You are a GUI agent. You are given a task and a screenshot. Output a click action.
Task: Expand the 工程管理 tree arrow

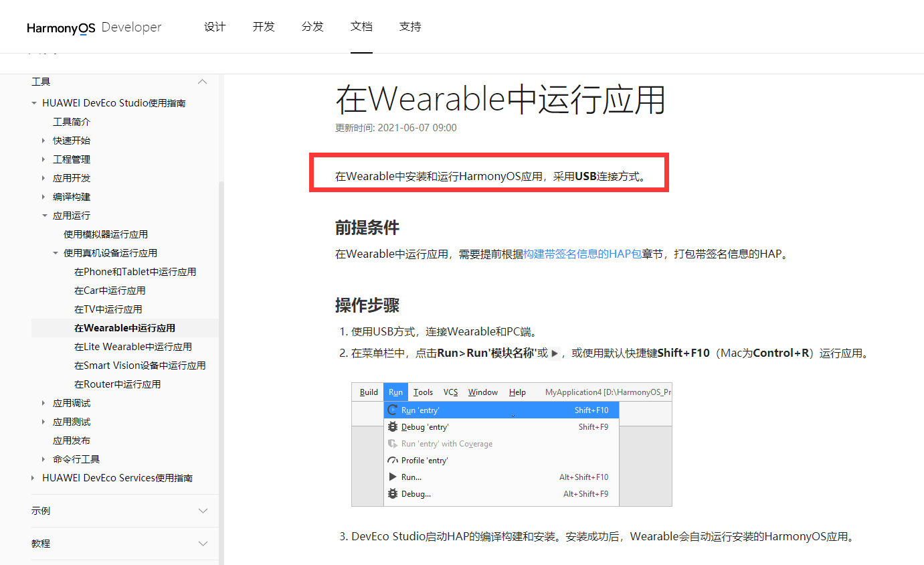(x=45, y=159)
